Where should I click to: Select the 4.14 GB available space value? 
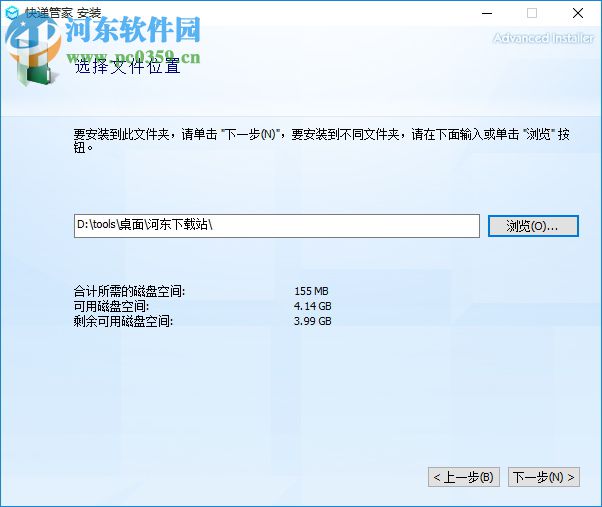[x=313, y=306]
